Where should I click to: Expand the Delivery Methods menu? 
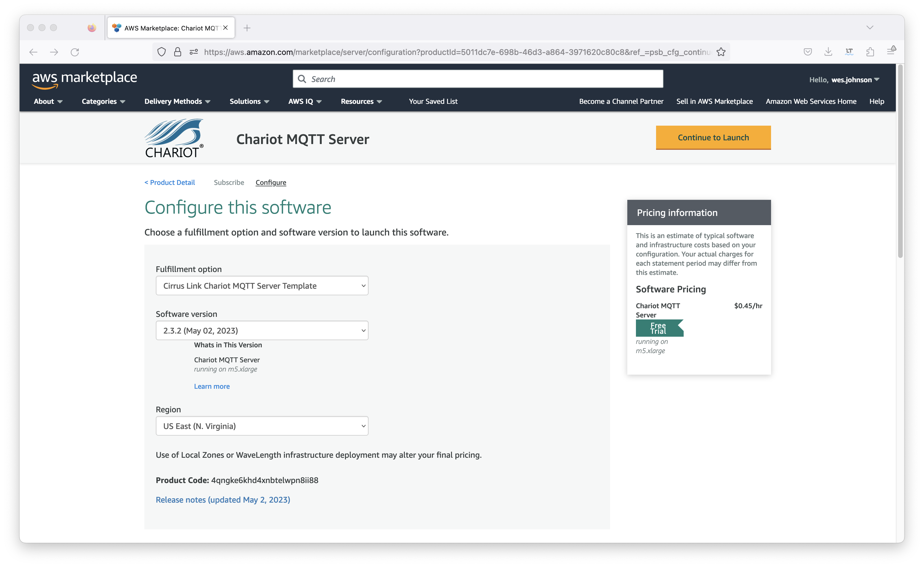177,101
